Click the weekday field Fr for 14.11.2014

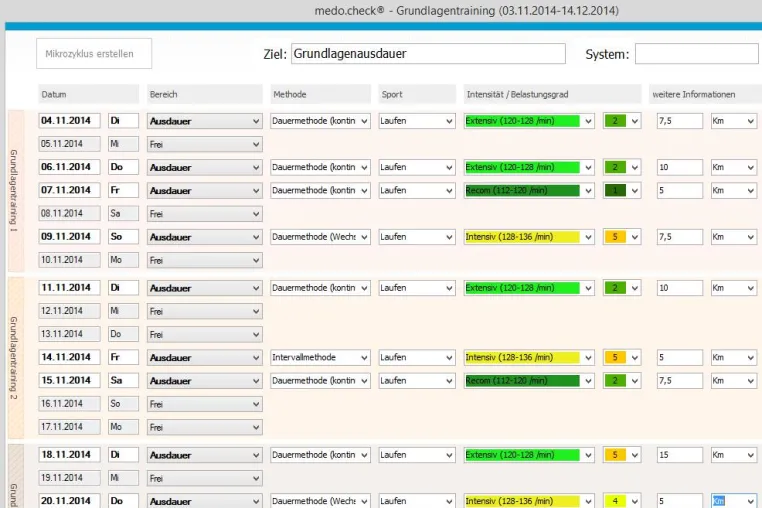point(123,357)
